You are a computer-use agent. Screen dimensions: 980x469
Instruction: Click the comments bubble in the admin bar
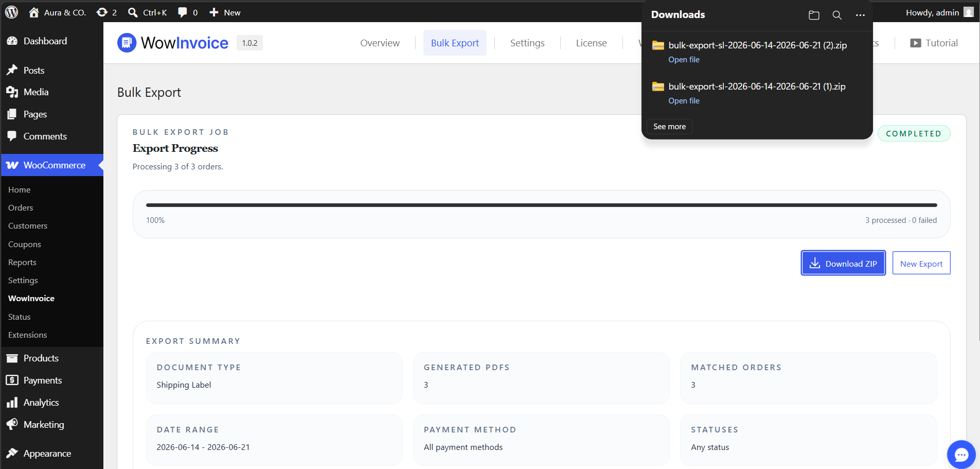click(x=182, y=12)
